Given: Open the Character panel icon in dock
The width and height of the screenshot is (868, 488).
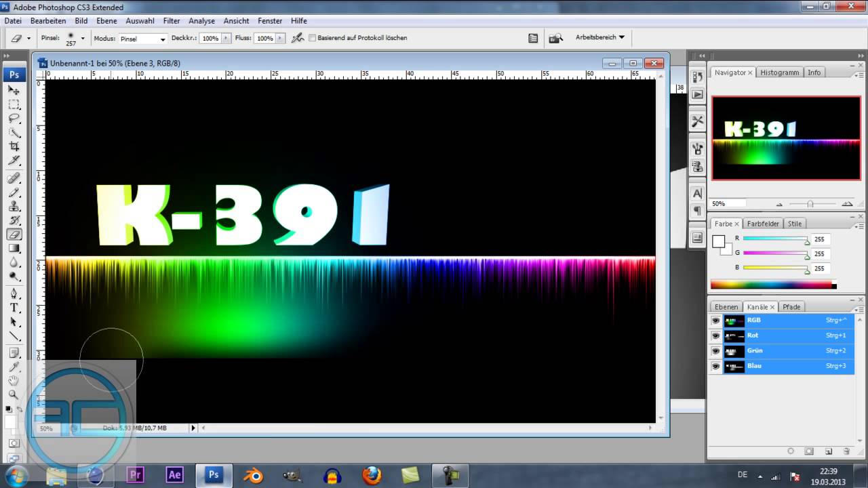Looking at the screenshot, I should [697, 194].
